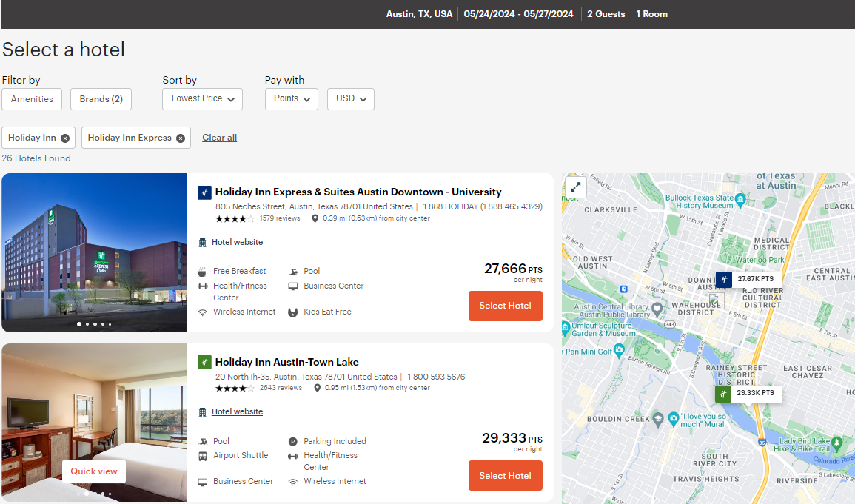Click the Free Breakfast amenity icon
Viewport: 855px width, 504px height.
click(x=202, y=271)
